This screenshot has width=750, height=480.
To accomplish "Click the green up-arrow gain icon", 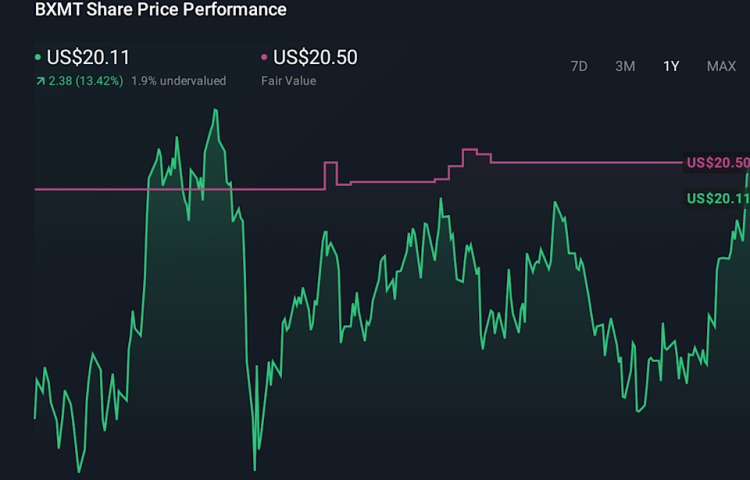I will (39, 81).
